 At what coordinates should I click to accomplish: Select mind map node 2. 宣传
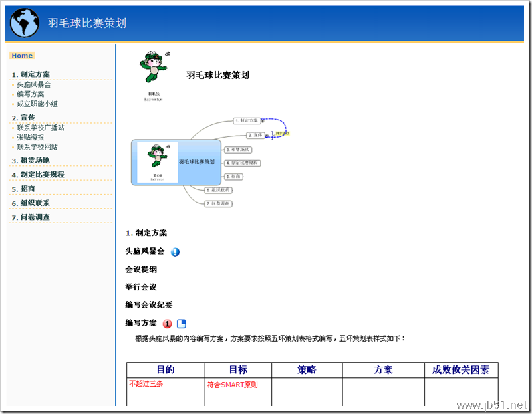click(x=255, y=135)
